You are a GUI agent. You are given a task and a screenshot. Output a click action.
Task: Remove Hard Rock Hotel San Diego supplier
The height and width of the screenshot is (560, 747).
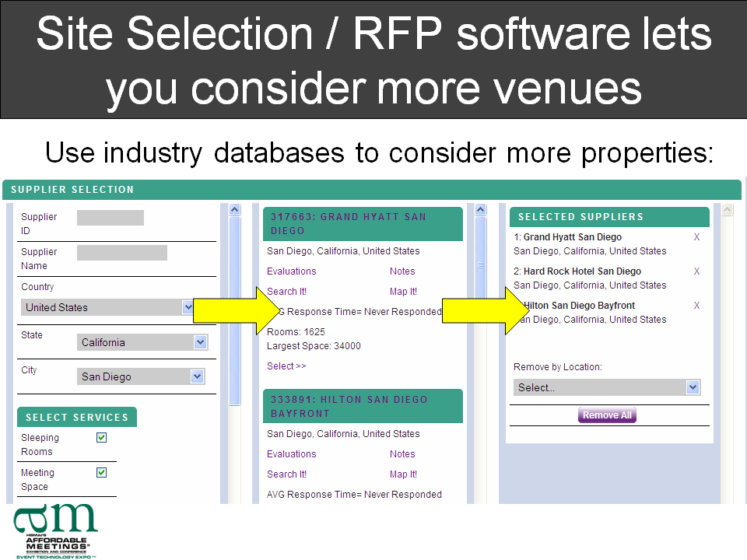[x=696, y=271]
